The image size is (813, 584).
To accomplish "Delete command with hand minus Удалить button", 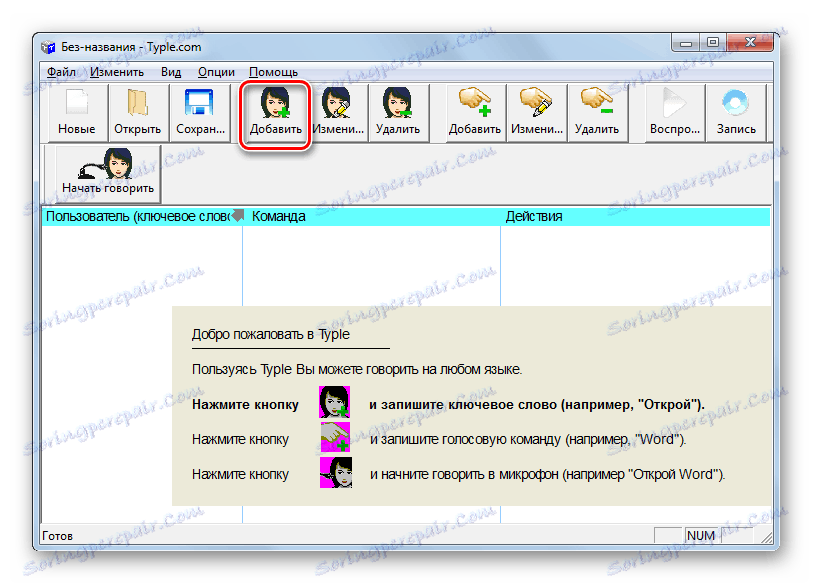I will click(x=597, y=112).
